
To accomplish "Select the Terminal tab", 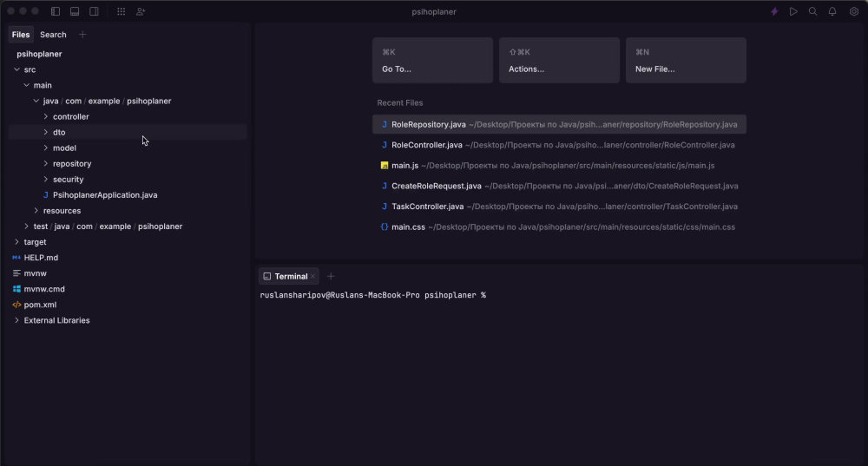I will click(x=288, y=276).
